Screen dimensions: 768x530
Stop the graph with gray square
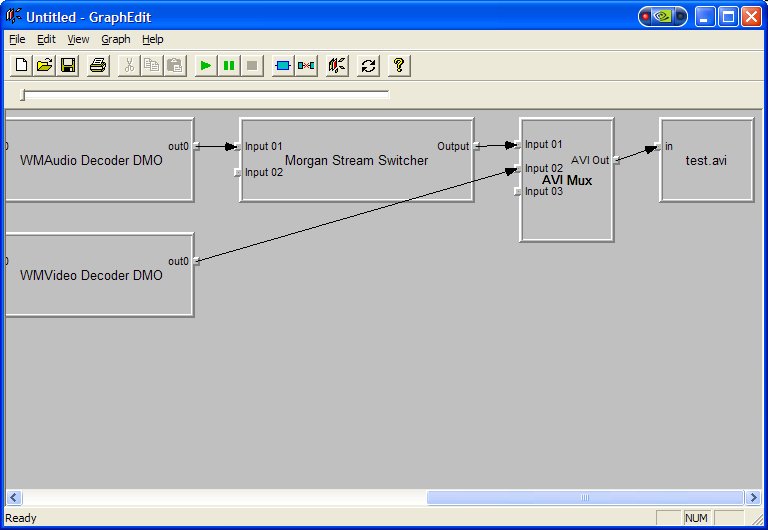(252, 65)
